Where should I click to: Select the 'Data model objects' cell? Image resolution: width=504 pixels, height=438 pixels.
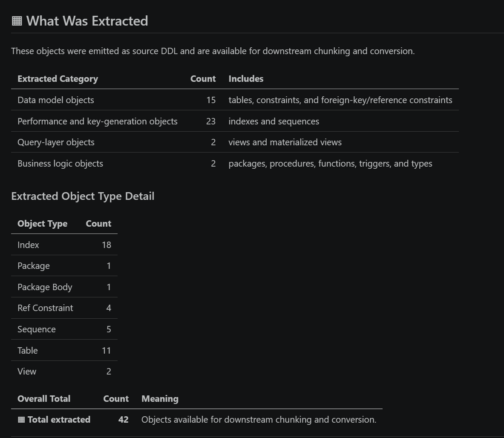tap(56, 100)
